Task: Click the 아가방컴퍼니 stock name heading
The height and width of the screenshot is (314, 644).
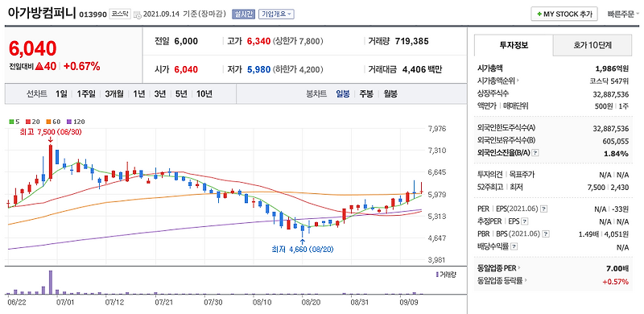Action: [x=41, y=13]
